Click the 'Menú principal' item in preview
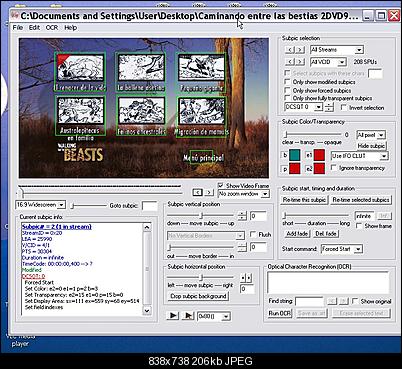The image size is (402, 369). (x=203, y=158)
